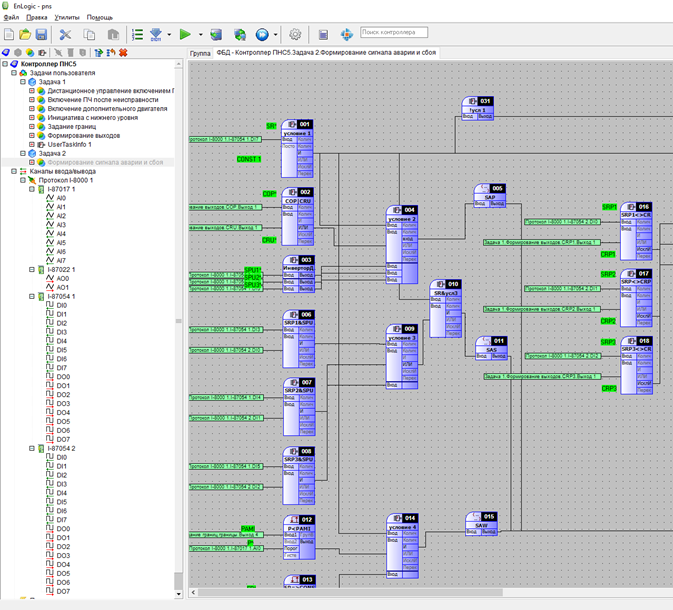Select AO1 channel under I-87022 1

pyautogui.click(x=63, y=288)
